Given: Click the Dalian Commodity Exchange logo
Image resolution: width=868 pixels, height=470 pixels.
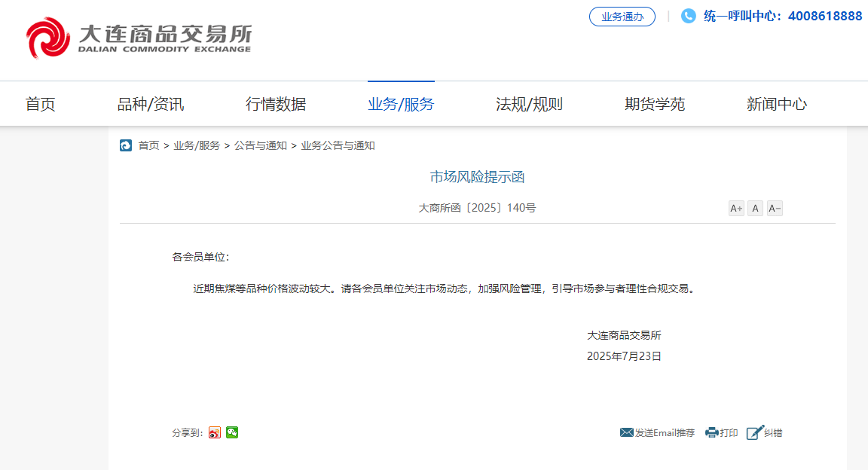Looking at the screenshot, I should 139,38.
